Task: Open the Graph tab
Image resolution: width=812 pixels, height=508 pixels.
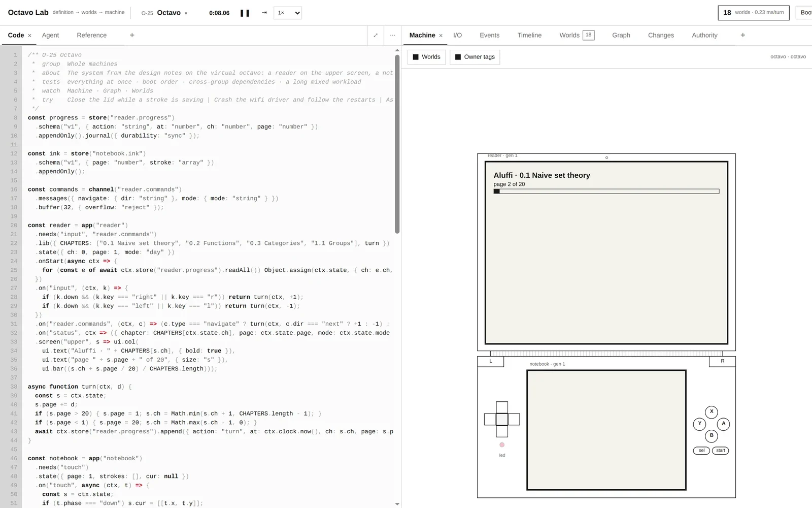Action: point(621,35)
